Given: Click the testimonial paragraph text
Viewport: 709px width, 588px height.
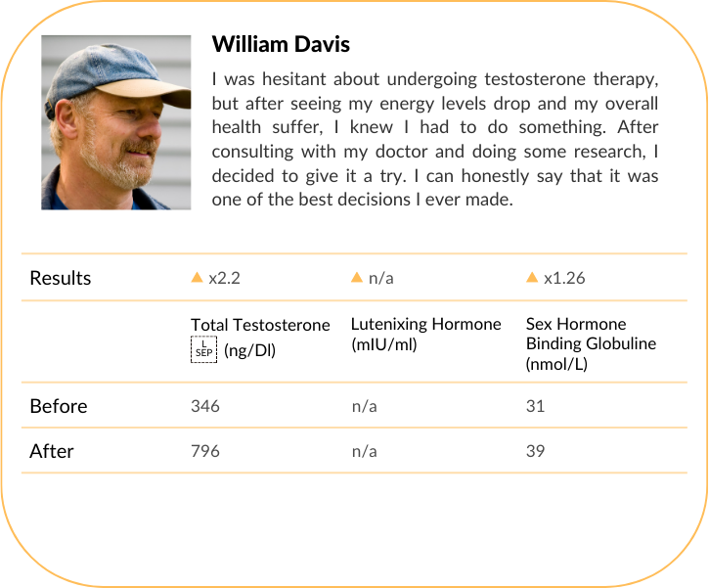Looking at the screenshot, I should point(435,139).
